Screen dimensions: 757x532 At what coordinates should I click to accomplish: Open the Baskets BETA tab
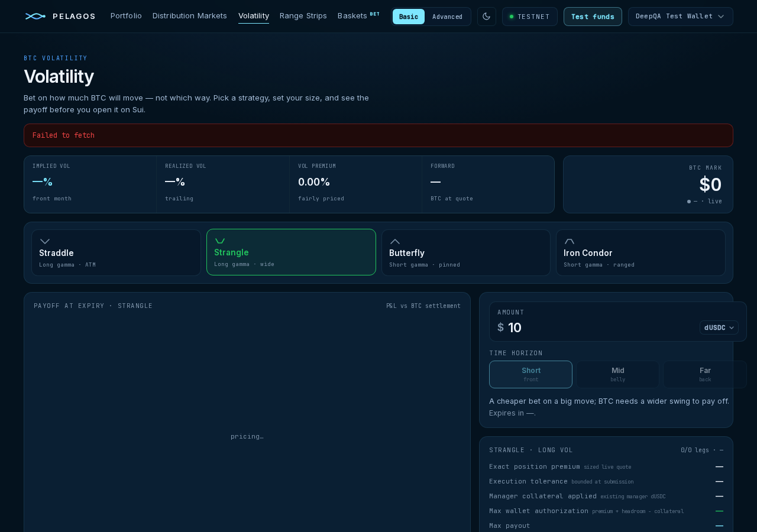[358, 16]
